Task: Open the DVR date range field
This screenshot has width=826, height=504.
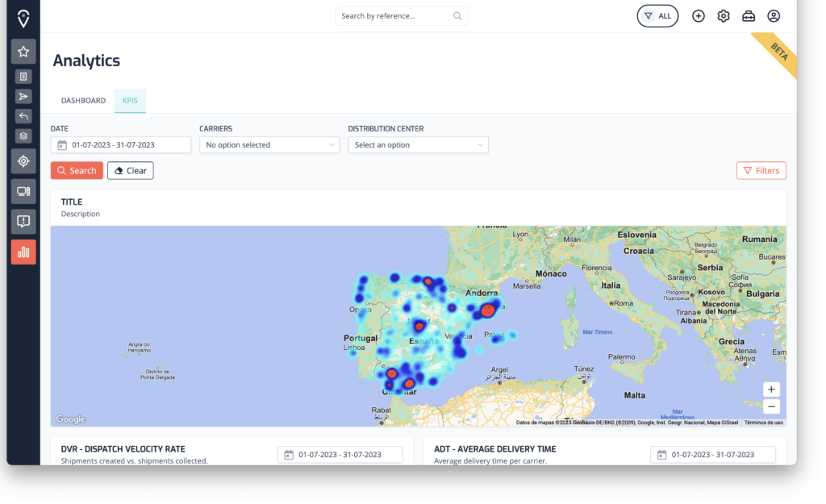Action: pyautogui.click(x=340, y=455)
